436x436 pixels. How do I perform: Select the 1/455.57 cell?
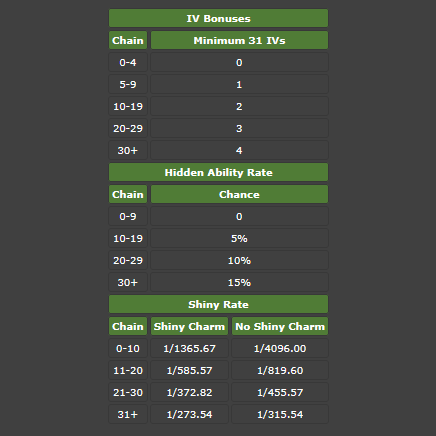(x=280, y=392)
